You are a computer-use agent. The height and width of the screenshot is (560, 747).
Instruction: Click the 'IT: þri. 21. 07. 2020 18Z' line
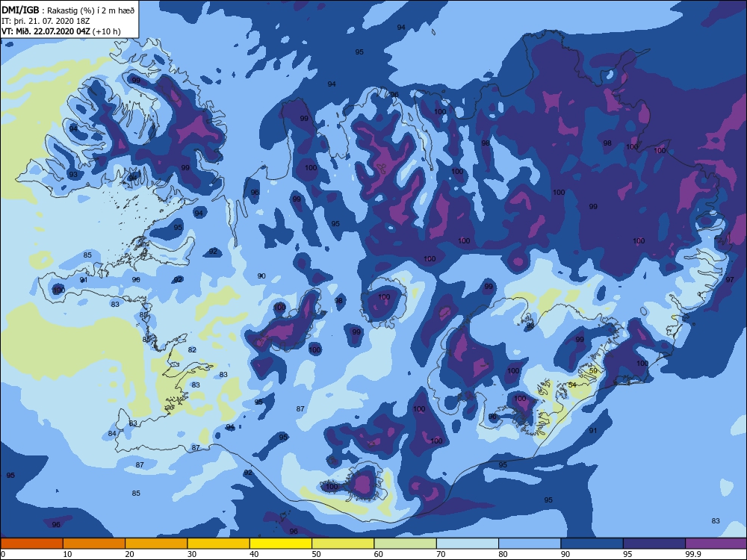pos(47,21)
